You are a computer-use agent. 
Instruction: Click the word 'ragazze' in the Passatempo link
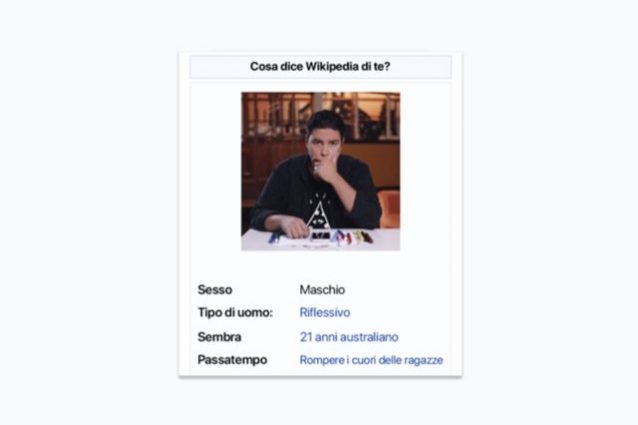[x=424, y=360]
